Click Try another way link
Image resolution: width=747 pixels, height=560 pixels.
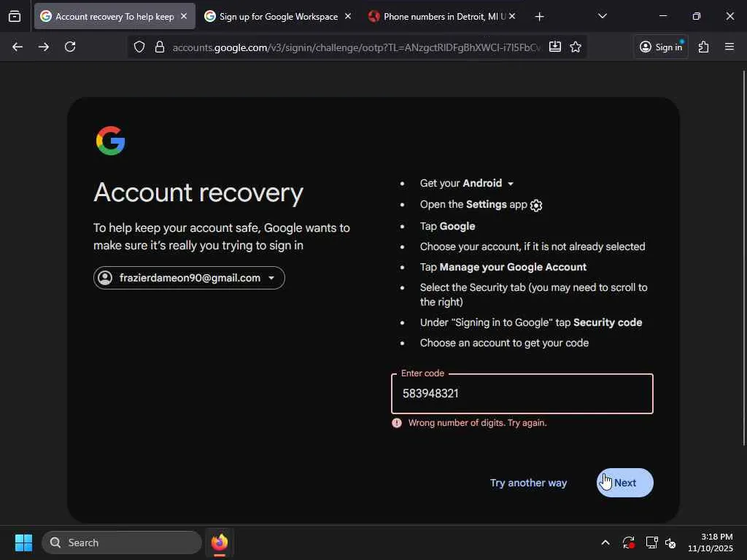[x=528, y=483]
